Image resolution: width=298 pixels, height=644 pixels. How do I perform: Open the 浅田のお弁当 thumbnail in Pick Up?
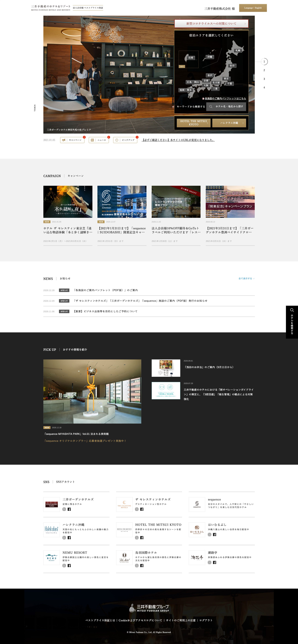pos(166,368)
